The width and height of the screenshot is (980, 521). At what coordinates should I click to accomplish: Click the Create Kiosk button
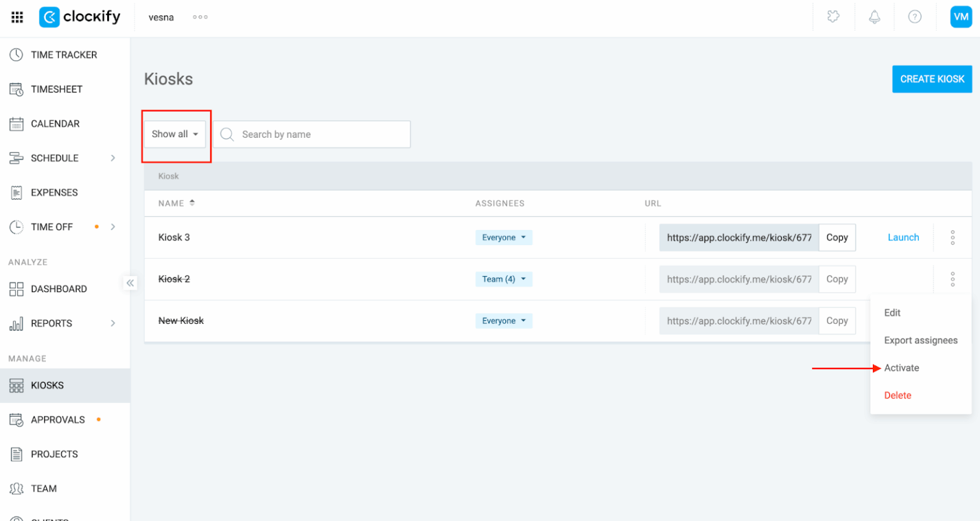[x=932, y=79]
